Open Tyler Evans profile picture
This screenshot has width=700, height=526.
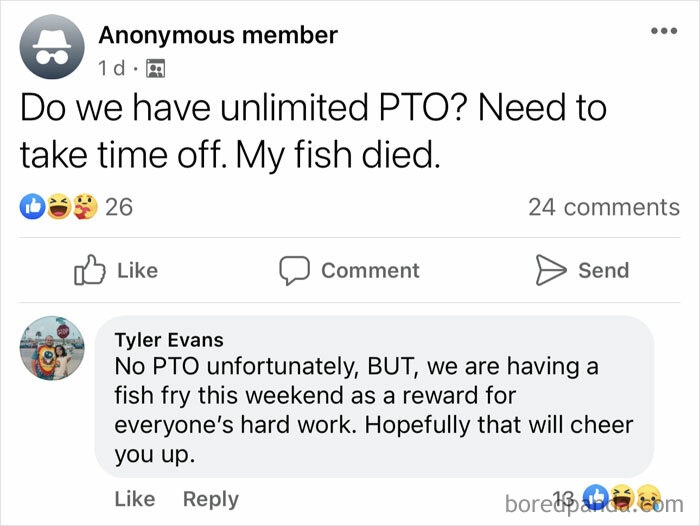coord(52,348)
